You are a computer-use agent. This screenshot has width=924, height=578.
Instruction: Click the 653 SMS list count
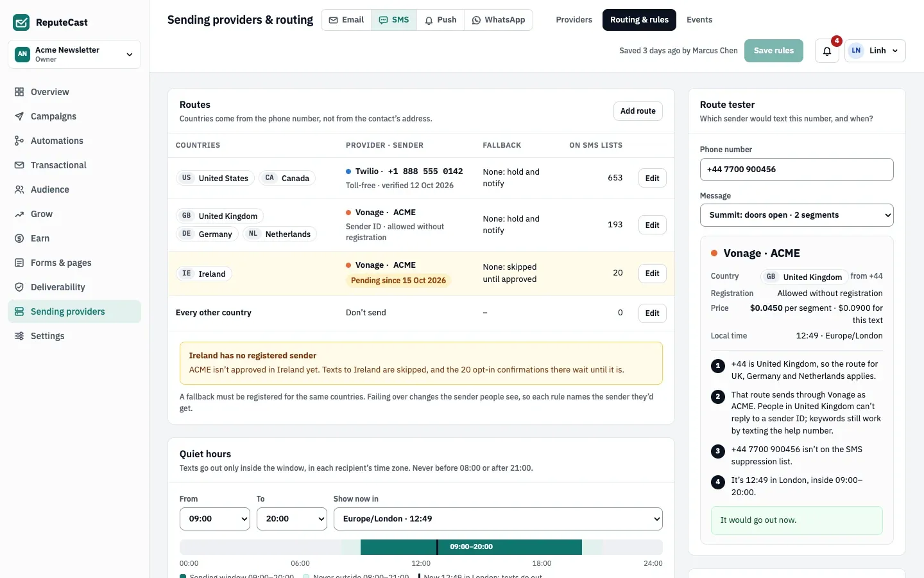click(615, 178)
